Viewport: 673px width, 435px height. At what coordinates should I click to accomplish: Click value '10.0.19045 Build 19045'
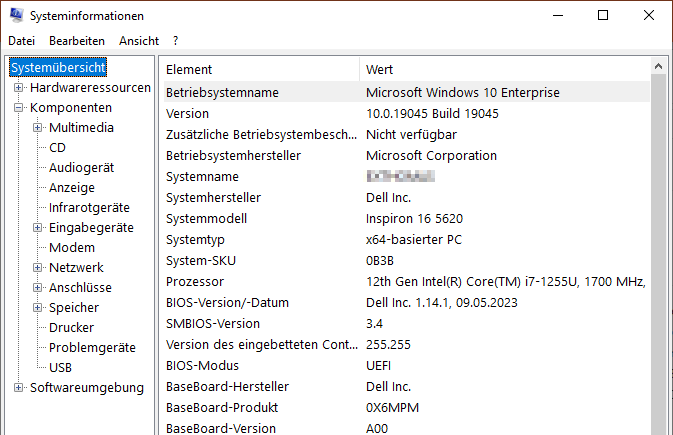pos(432,113)
